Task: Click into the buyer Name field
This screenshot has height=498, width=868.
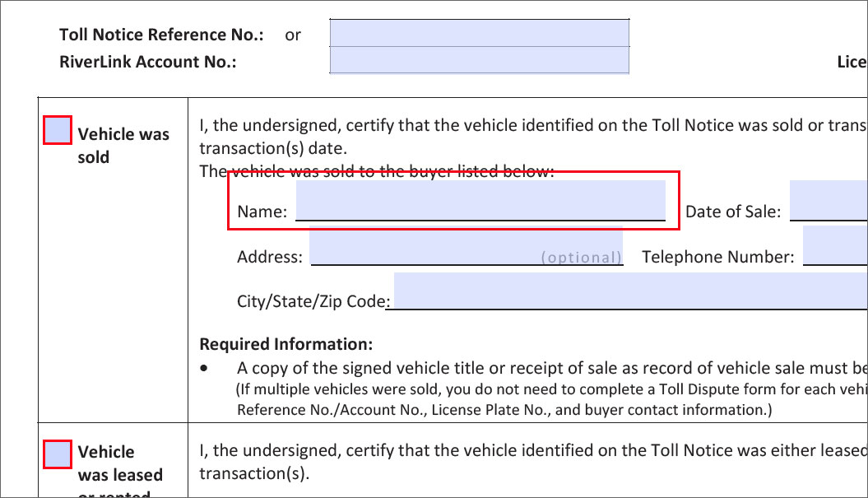Action: click(480, 200)
